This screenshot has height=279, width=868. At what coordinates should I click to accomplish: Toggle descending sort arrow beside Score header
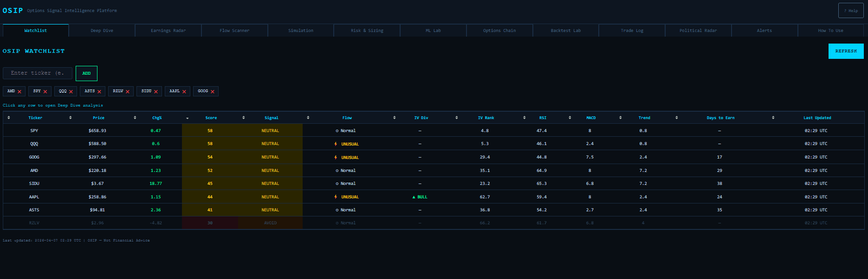point(188,118)
